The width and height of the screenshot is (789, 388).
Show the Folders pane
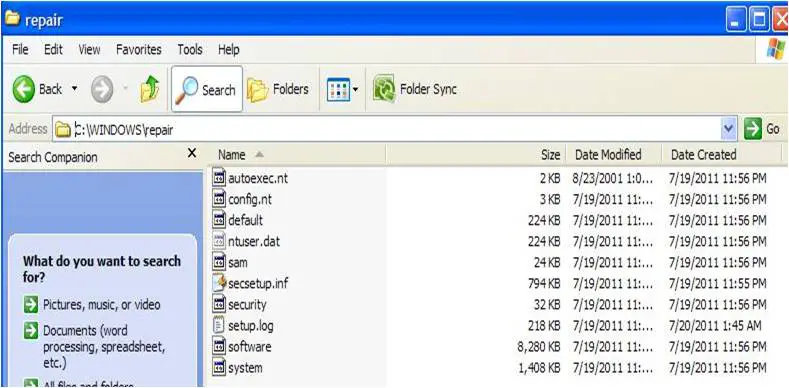tap(278, 90)
